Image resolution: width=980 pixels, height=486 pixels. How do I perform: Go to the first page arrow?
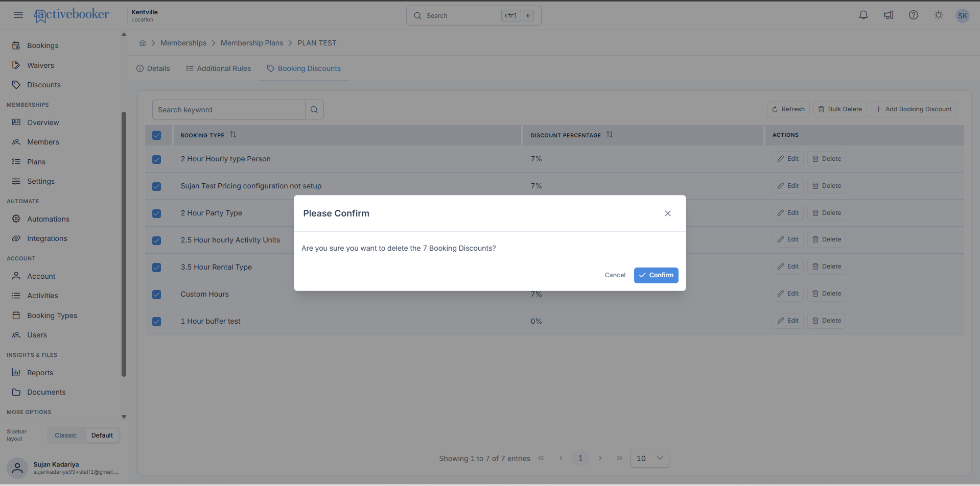(541, 458)
